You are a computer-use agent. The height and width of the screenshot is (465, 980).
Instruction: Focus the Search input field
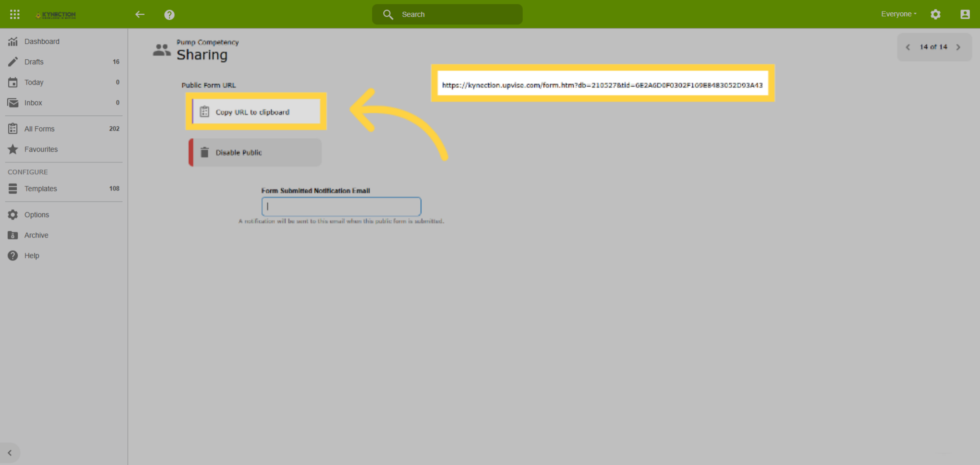tap(447, 14)
